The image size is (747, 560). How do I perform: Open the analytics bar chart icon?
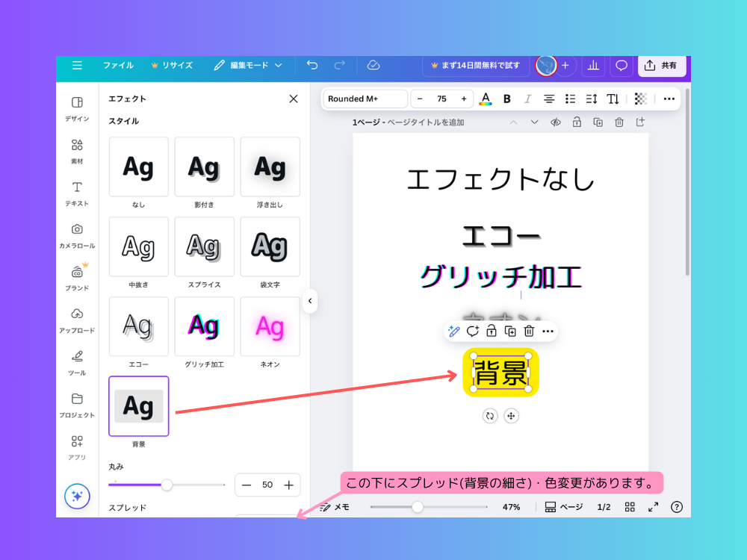[x=593, y=66]
